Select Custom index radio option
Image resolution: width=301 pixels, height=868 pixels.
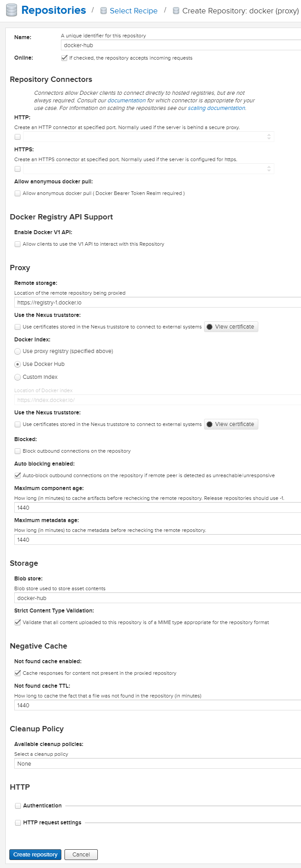click(x=17, y=377)
